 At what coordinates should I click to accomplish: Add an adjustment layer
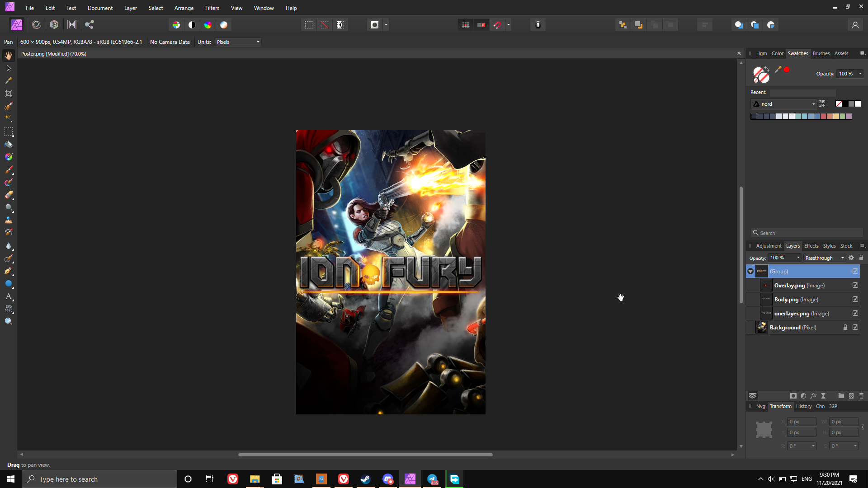click(x=803, y=396)
